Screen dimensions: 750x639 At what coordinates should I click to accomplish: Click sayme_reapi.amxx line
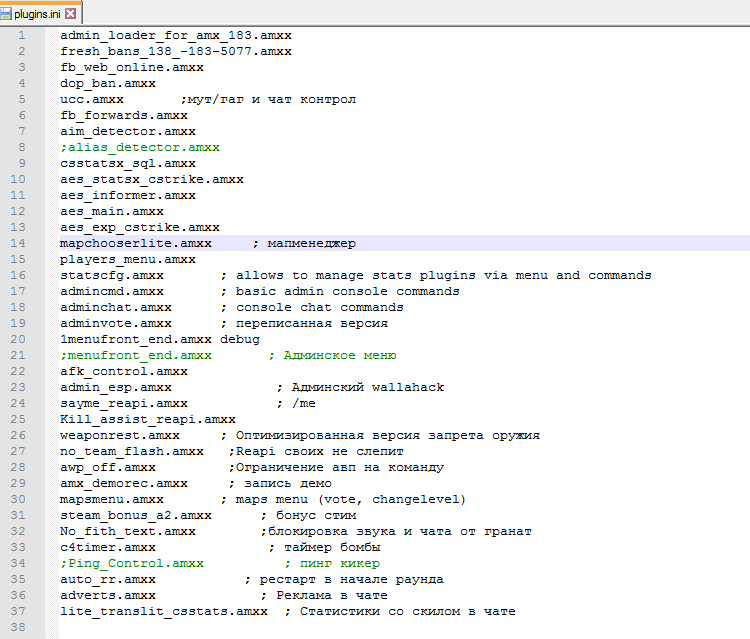pos(124,403)
